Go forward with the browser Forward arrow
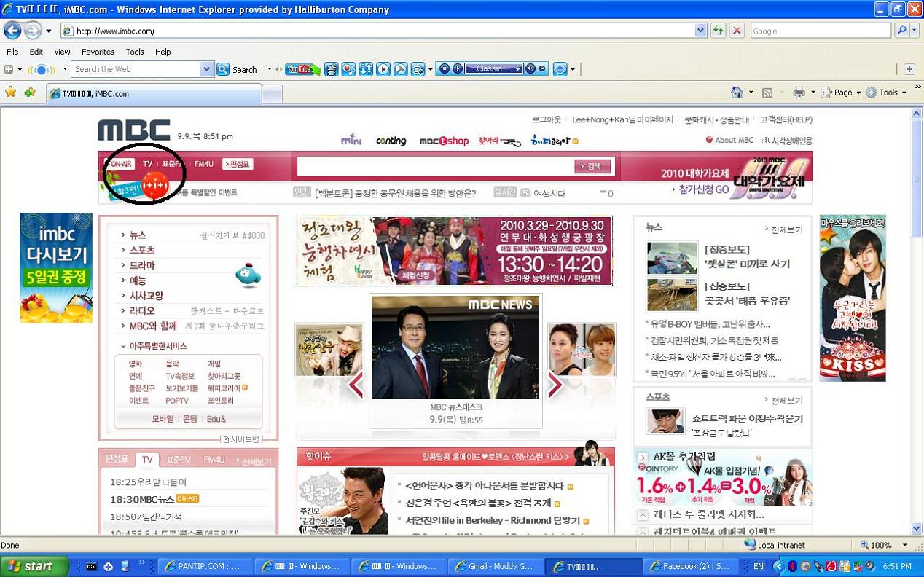 pos(33,31)
